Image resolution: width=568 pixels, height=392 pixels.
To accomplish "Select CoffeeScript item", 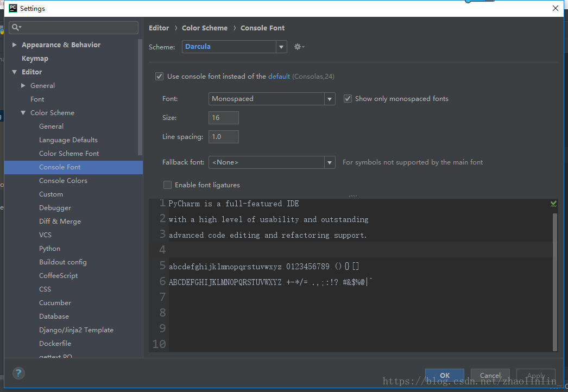I will click(x=58, y=276).
